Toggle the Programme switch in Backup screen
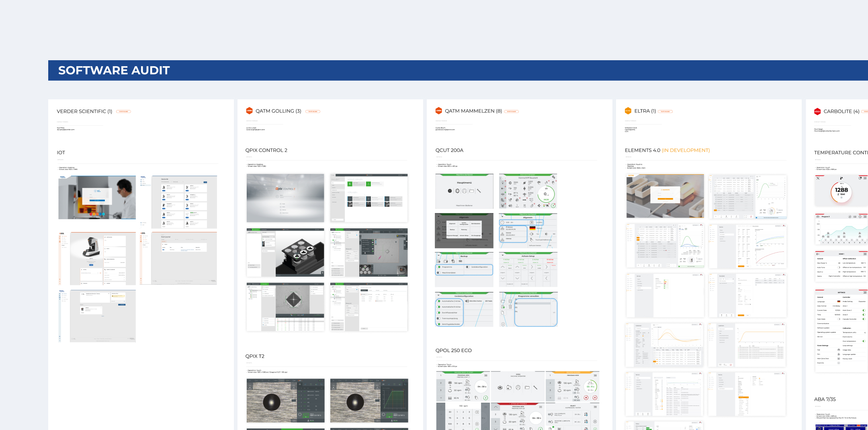The height and width of the screenshot is (430, 868). (439, 267)
